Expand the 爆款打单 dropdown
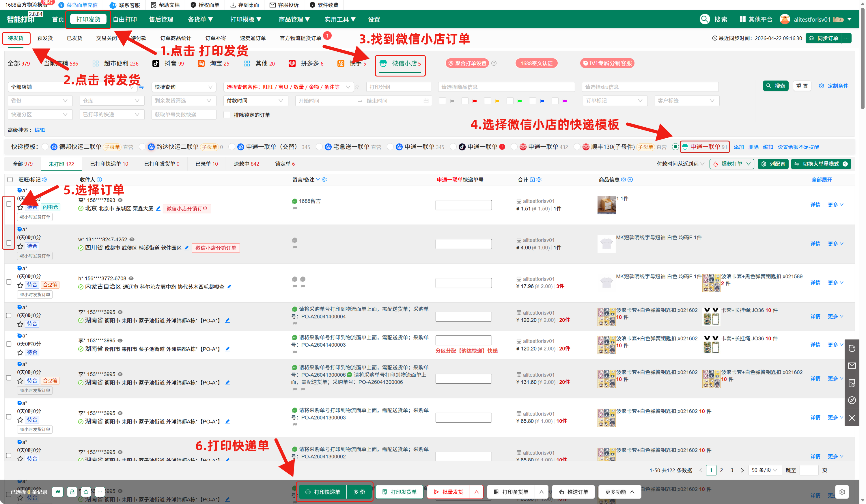Image resolution: width=866 pixels, height=504 pixels. pyautogui.click(x=748, y=164)
